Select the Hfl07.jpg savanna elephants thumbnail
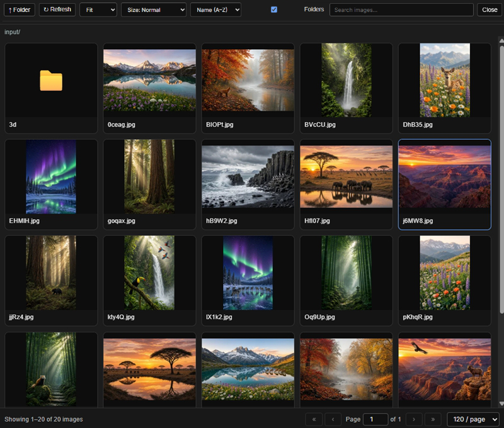This screenshot has height=428, width=504. click(x=346, y=176)
